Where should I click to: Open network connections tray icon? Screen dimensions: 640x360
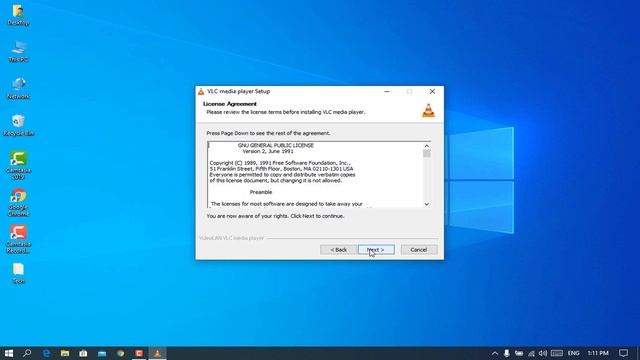[x=531, y=353]
